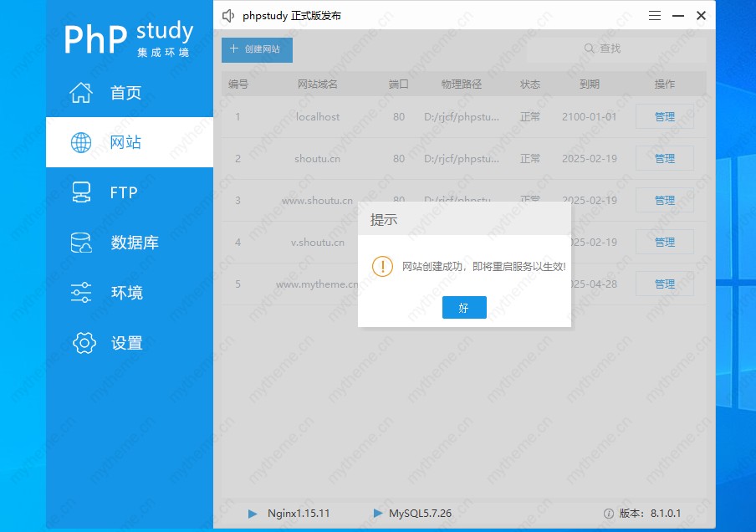Click 管理 for www.shoutu.cn row
756x532 pixels.
664,200
